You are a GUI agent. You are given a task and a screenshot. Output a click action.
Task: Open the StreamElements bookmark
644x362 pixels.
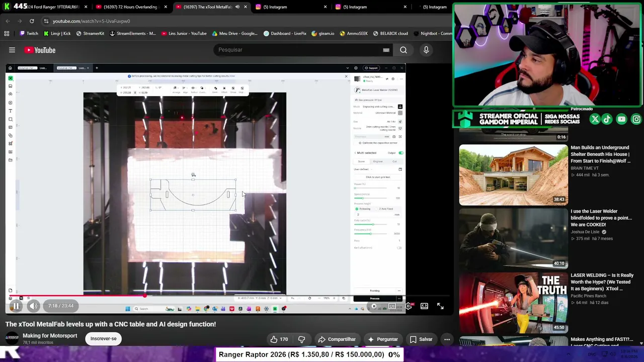point(133,34)
